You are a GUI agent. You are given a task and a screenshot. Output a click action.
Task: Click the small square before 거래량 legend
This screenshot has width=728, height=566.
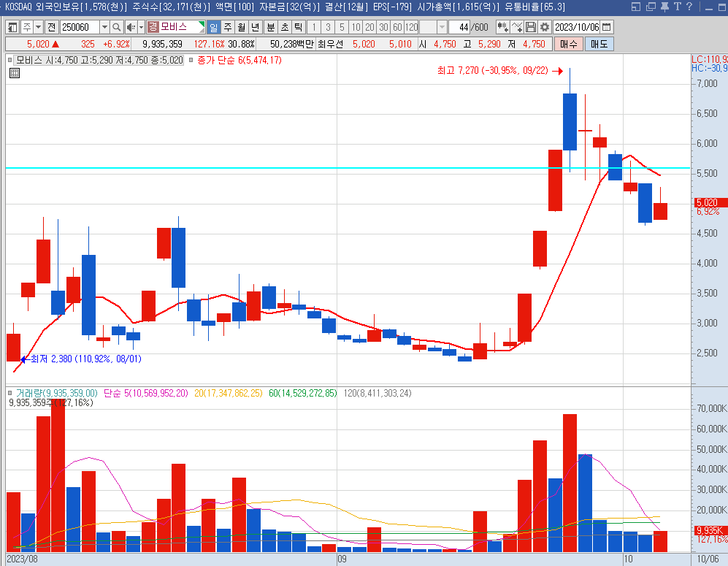point(9,393)
